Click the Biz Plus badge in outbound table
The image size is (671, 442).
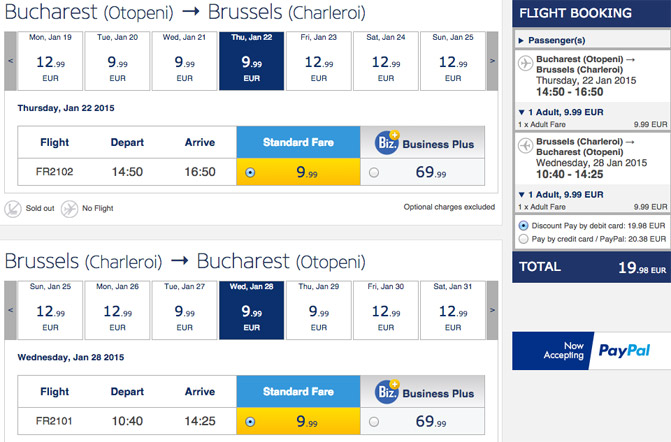[x=387, y=142]
